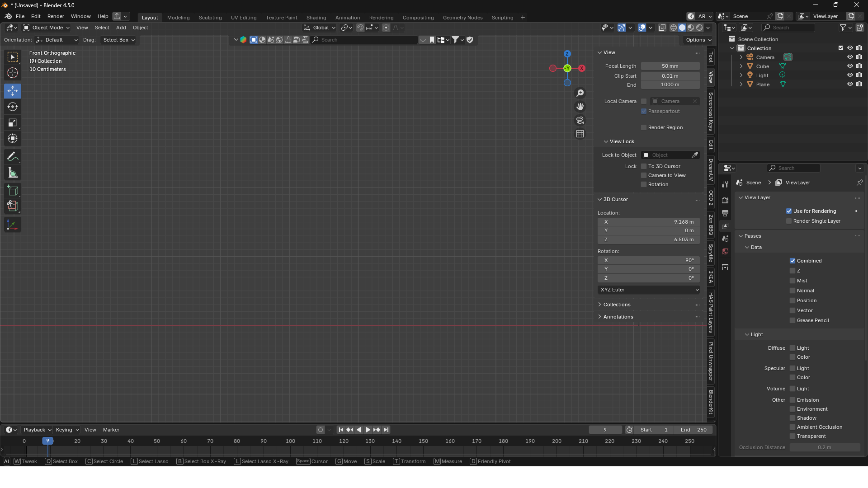The image size is (868, 488).
Task: Open the World properties tab icon
Action: pyautogui.click(x=725, y=251)
